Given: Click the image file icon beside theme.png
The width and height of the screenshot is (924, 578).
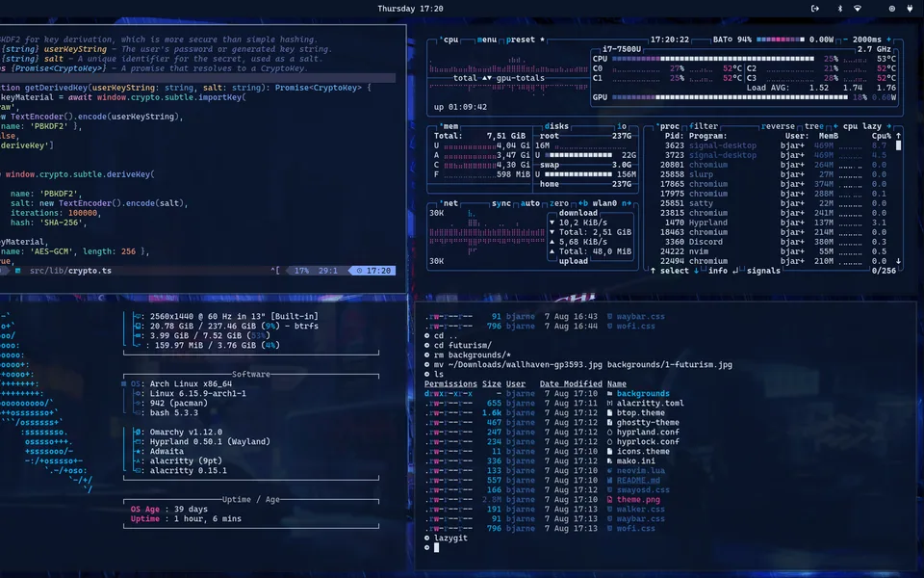Looking at the screenshot, I should 610,500.
